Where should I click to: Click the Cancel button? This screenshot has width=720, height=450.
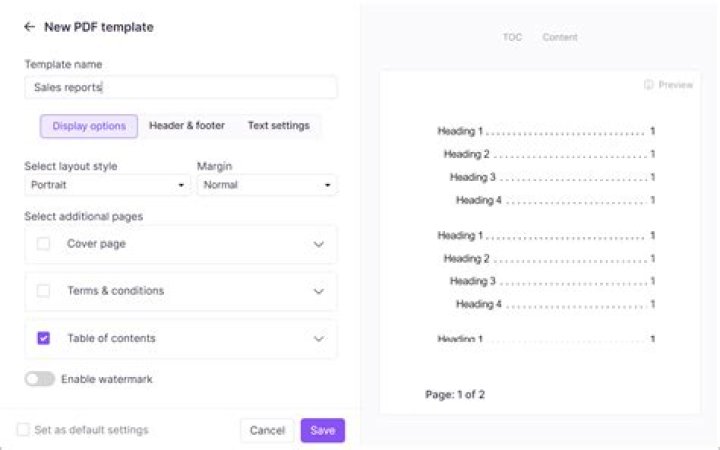(x=267, y=430)
